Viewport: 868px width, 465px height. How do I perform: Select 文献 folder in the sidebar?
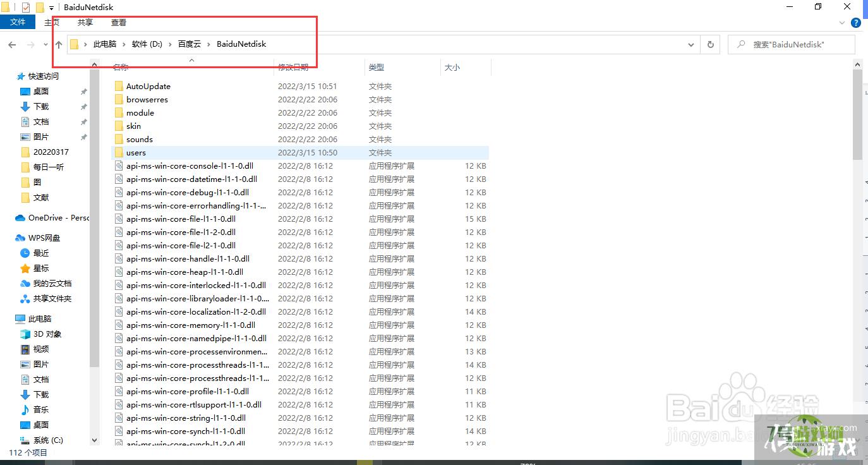click(x=40, y=198)
